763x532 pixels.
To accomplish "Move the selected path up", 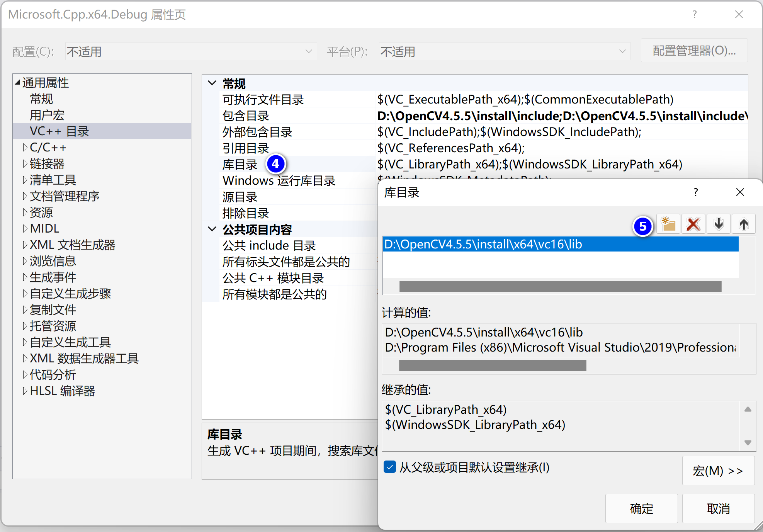I will [743, 223].
